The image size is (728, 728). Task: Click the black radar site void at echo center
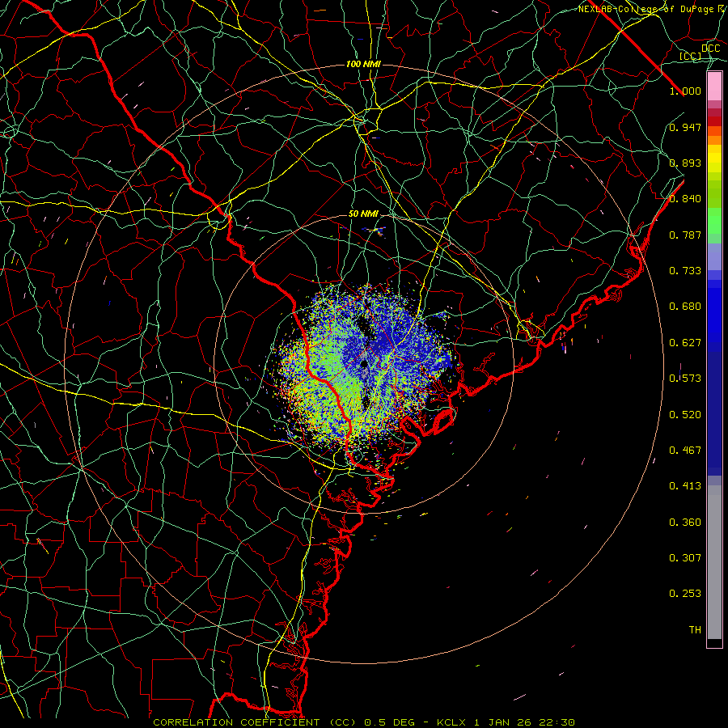pos(365,363)
